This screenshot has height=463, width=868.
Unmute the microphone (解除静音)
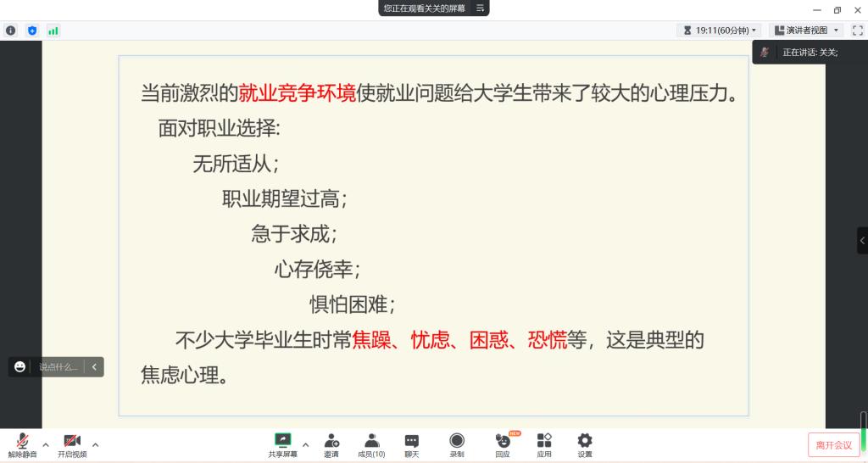point(23,444)
